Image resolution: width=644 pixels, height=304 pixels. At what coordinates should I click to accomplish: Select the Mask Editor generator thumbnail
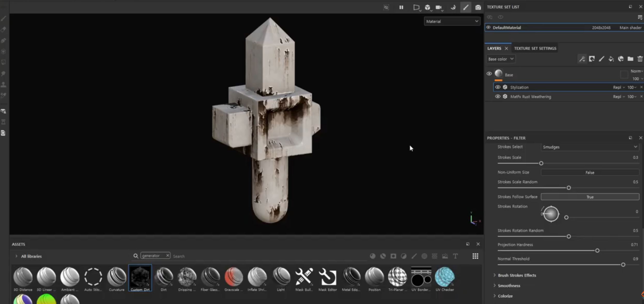327,277
